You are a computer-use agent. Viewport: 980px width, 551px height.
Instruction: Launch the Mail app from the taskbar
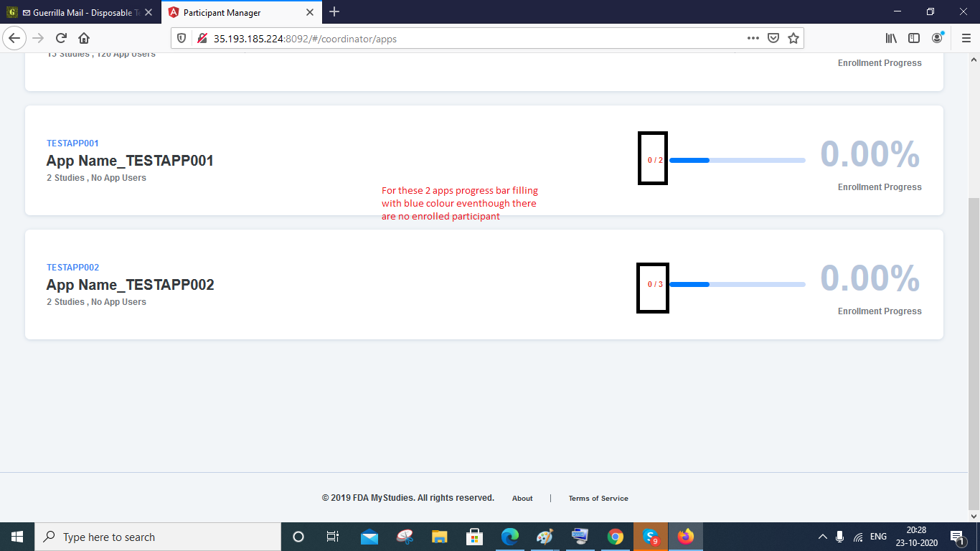click(x=369, y=537)
